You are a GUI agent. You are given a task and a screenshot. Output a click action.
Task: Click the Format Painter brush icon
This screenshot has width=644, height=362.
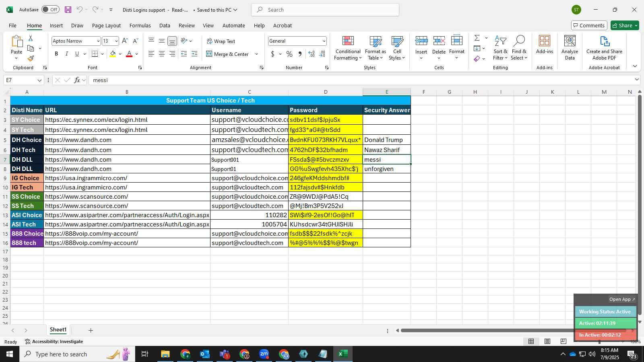[x=31, y=59]
